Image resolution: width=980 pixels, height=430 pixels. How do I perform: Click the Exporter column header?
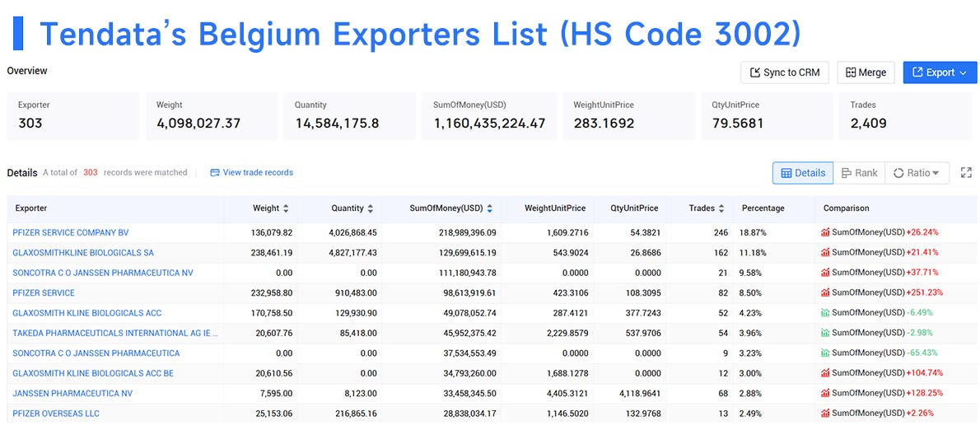[30, 208]
